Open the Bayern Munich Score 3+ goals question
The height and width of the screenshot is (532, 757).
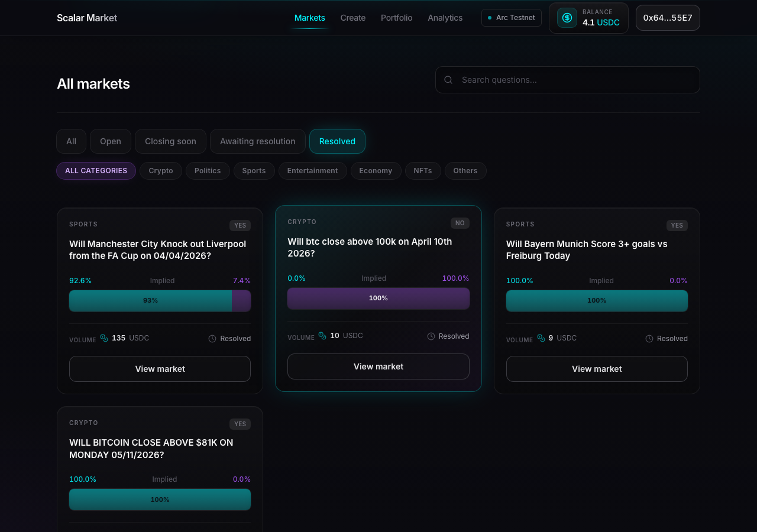pyautogui.click(x=587, y=250)
